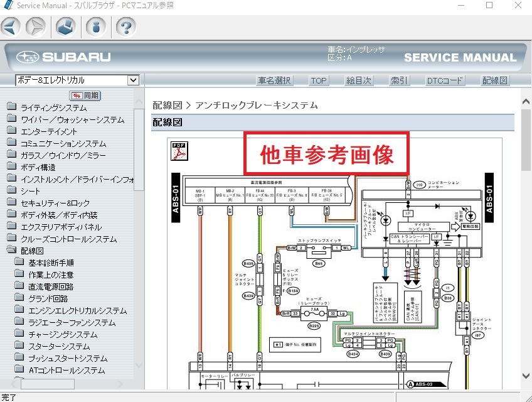Open the PDF version of the wiring diagram
The image size is (532, 402).
[x=179, y=151]
